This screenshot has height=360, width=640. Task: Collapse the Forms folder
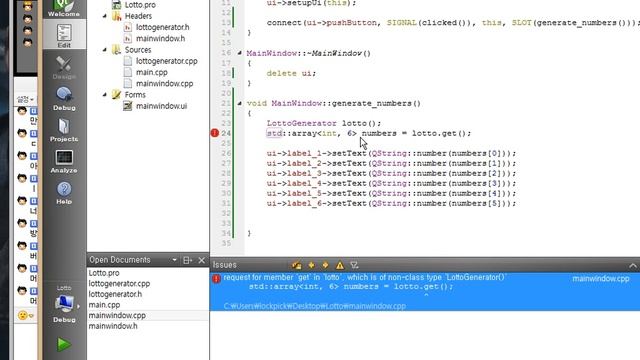pos(105,95)
